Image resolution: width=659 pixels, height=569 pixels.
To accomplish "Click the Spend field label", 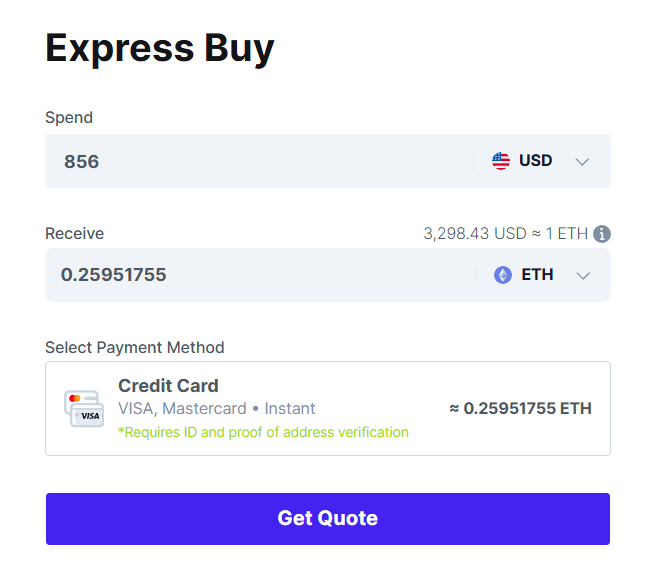I will [69, 118].
